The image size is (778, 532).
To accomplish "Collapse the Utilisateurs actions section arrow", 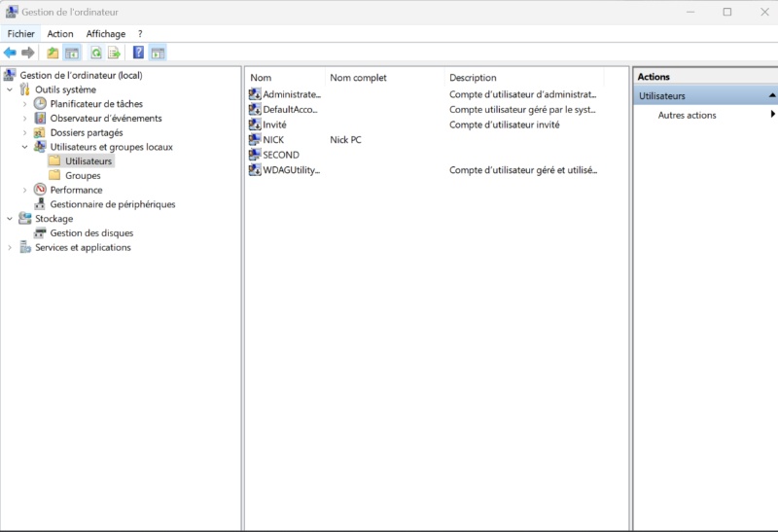I will [x=771, y=95].
